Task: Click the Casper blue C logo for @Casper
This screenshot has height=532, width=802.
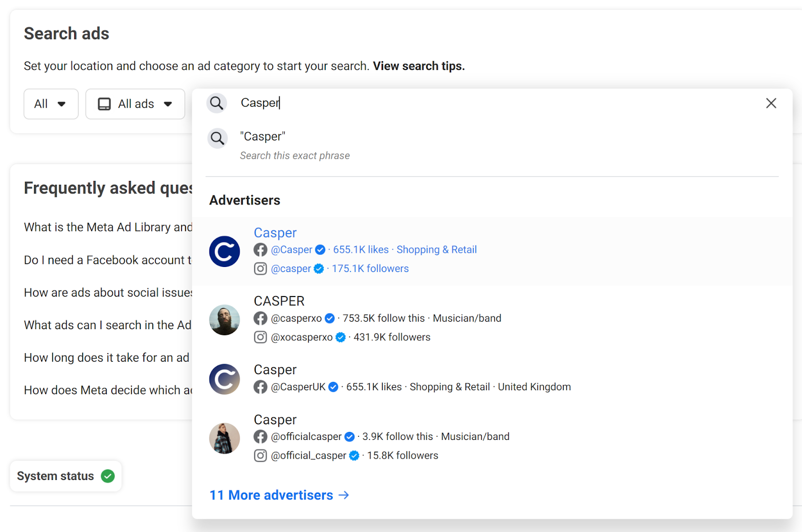Action: click(x=224, y=251)
